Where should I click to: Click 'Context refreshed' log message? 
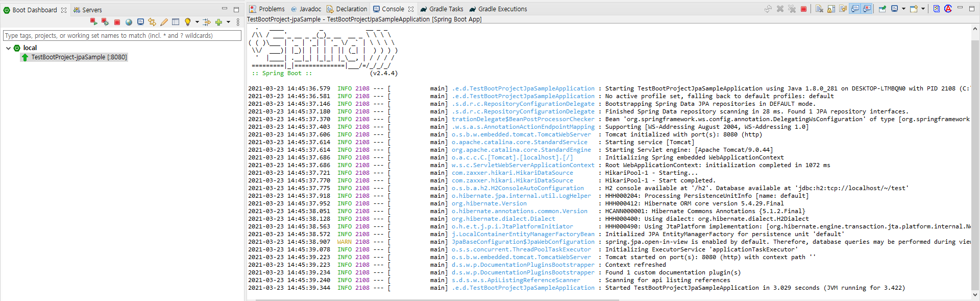[x=635, y=265]
